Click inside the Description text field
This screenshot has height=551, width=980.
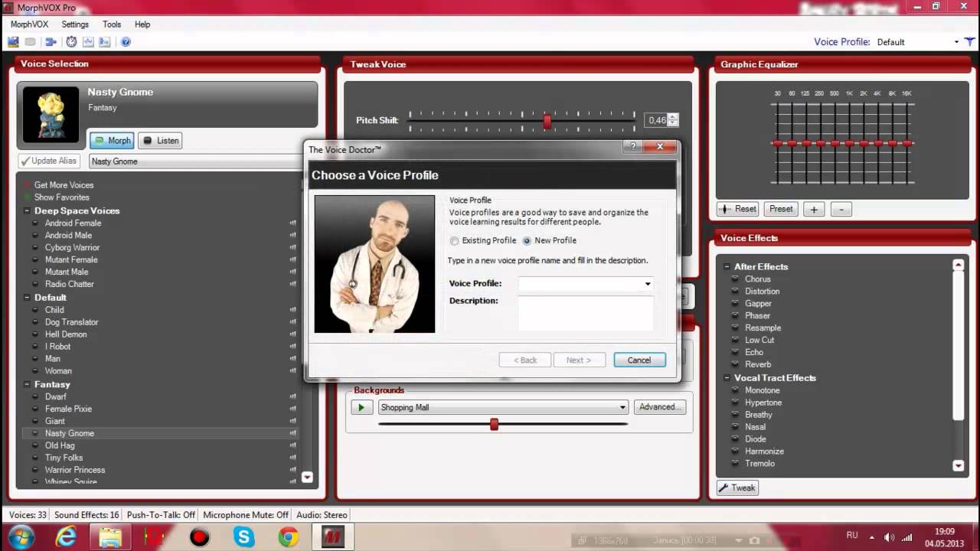585,313
